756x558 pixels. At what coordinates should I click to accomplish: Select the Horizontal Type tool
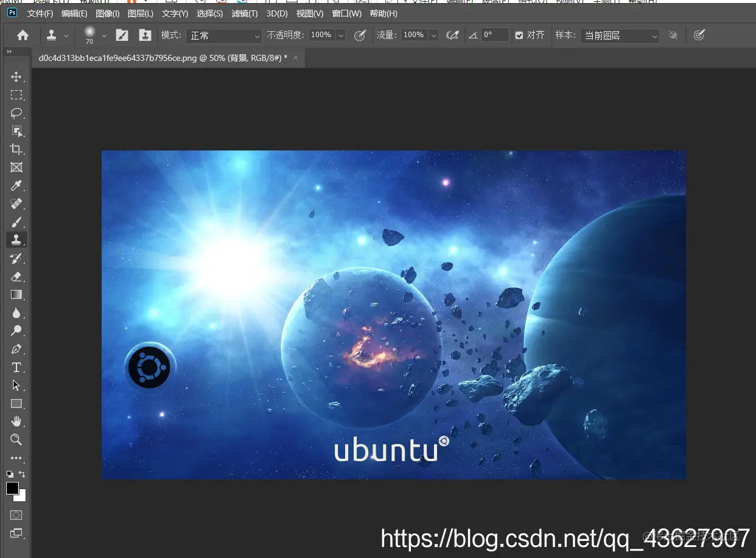coord(16,367)
